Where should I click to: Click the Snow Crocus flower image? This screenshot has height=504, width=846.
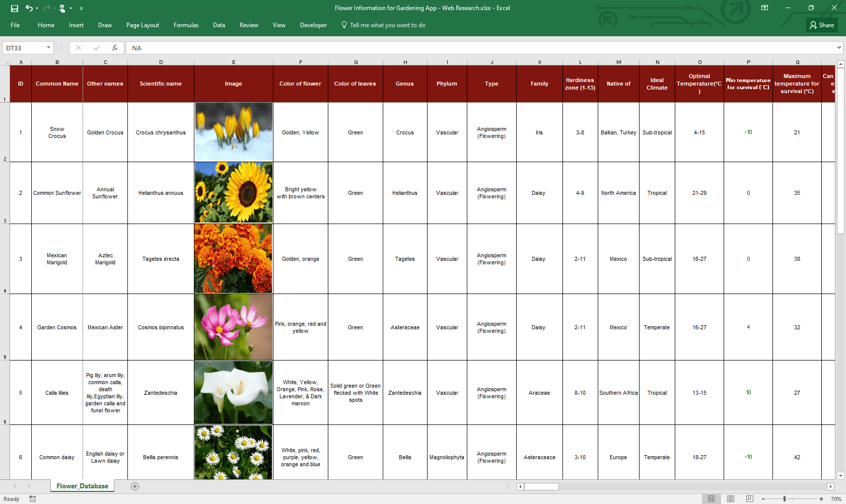coord(234,132)
